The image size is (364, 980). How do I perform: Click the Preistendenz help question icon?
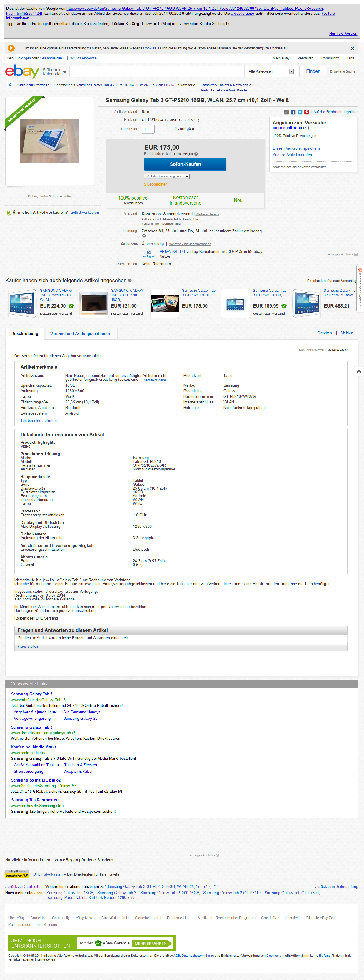click(196, 154)
